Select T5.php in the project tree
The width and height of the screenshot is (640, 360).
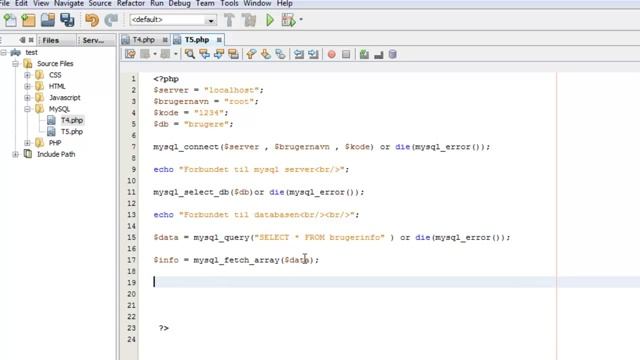click(x=72, y=131)
